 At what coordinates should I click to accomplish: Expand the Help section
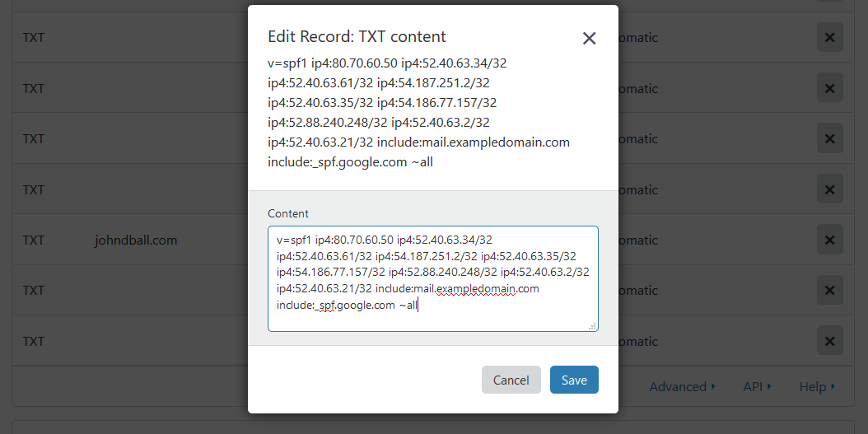point(818,386)
